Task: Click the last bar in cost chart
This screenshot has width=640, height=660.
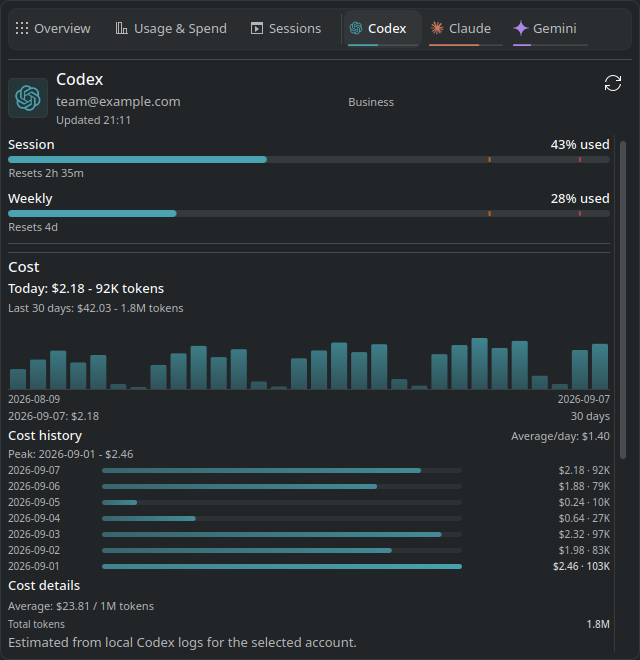Action: pyautogui.click(x=600, y=366)
